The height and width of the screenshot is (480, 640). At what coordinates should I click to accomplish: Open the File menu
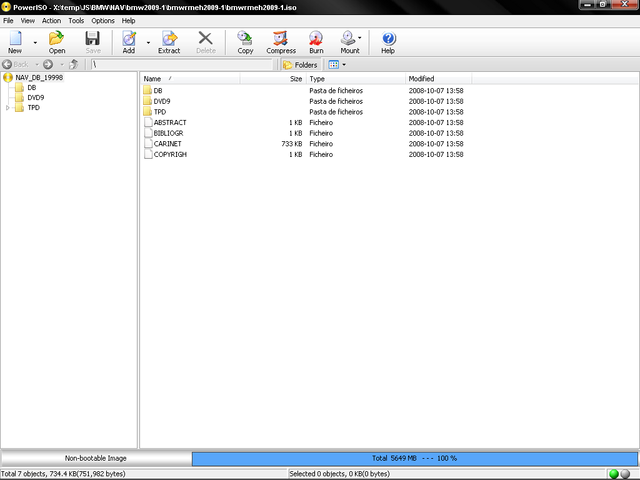point(8,20)
